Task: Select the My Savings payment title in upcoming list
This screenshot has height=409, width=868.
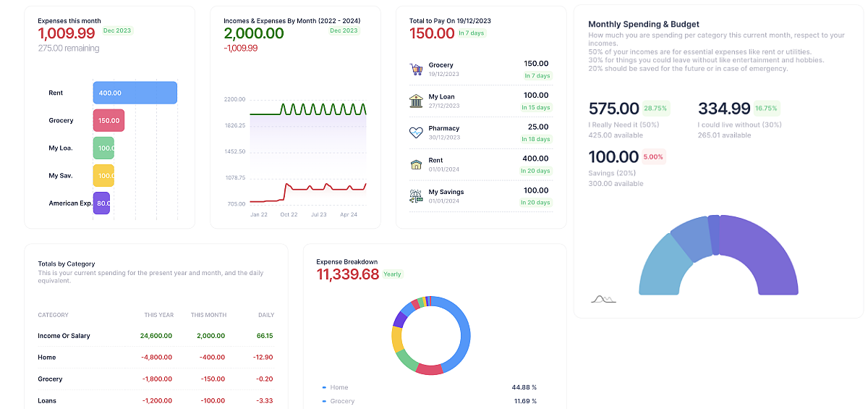Action: [446, 192]
